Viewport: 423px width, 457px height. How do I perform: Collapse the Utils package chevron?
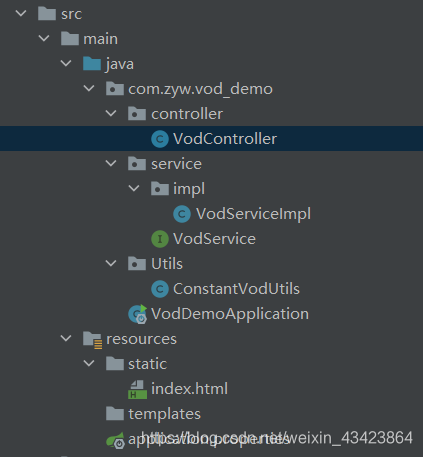pyautogui.click(x=111, y=263)
